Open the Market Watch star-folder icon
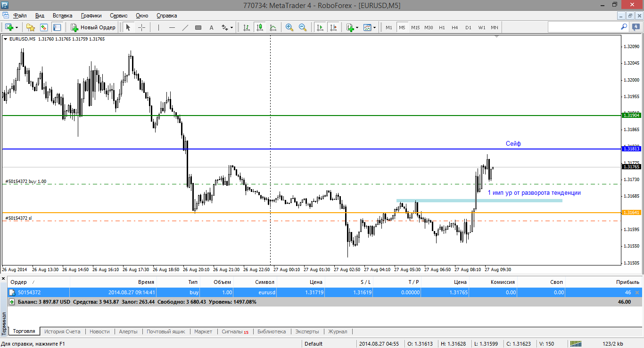This screenshot has width=644, height=348. [x=31, y=27]
